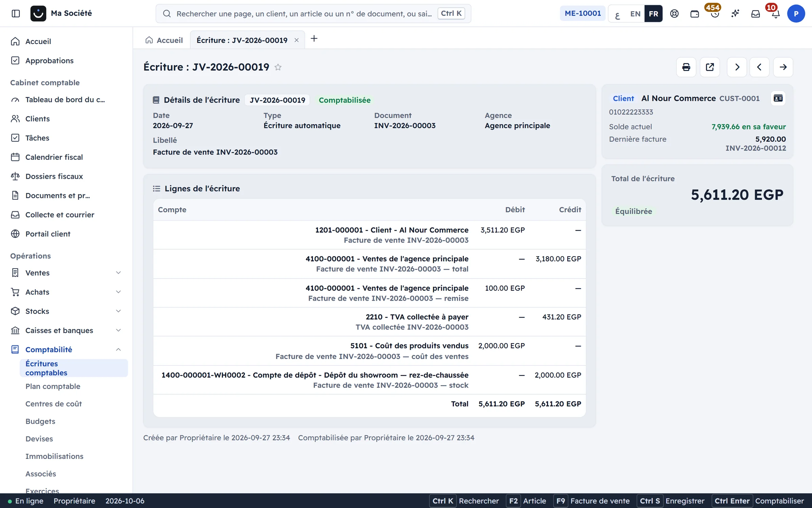The height and width of the screenshot is (508, 812).
Task: Close the Écriture JV-2026-00019 tab
Action: [296, 40]
